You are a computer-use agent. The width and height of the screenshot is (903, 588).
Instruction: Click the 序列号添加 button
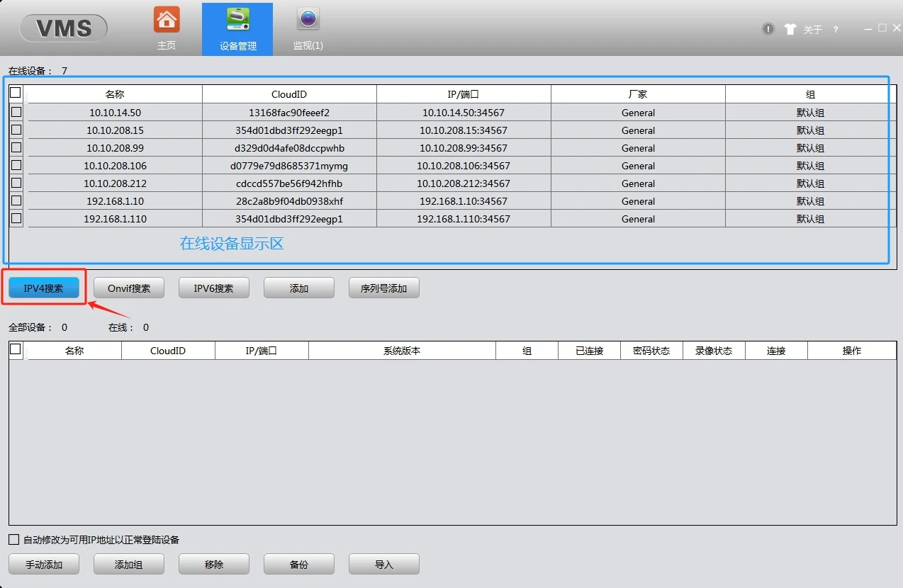coord(384,288)
